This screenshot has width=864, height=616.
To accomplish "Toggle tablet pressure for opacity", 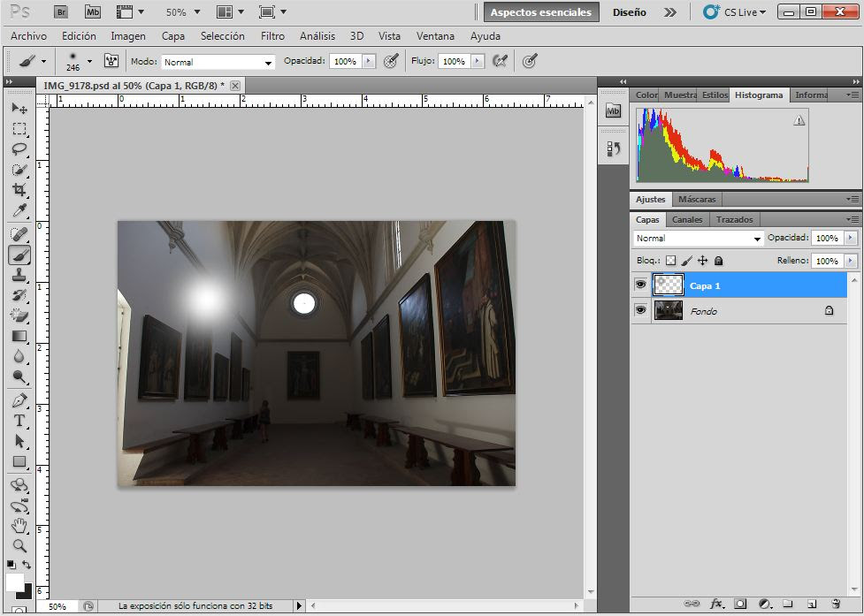I will pyautogui.click(x=391, y=61).
